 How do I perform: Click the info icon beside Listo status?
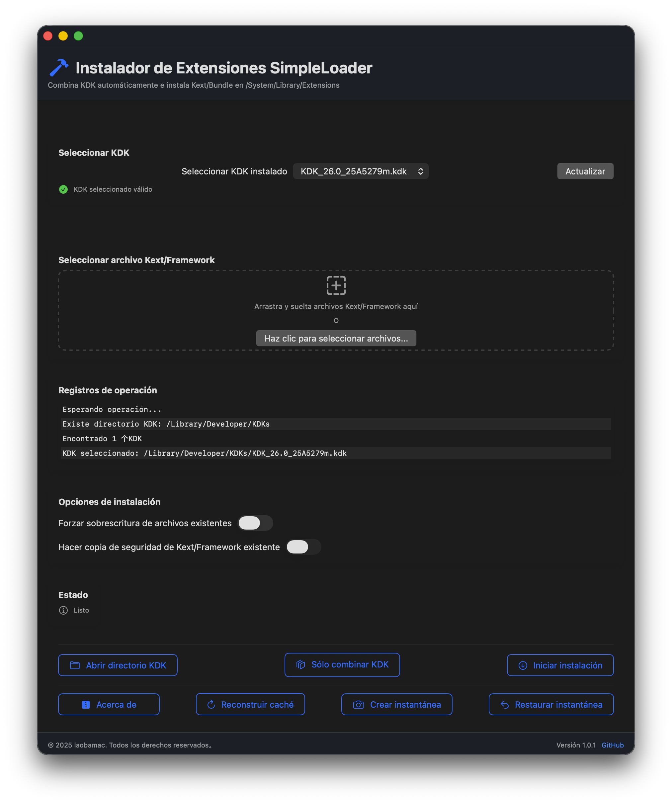point(63,610)
